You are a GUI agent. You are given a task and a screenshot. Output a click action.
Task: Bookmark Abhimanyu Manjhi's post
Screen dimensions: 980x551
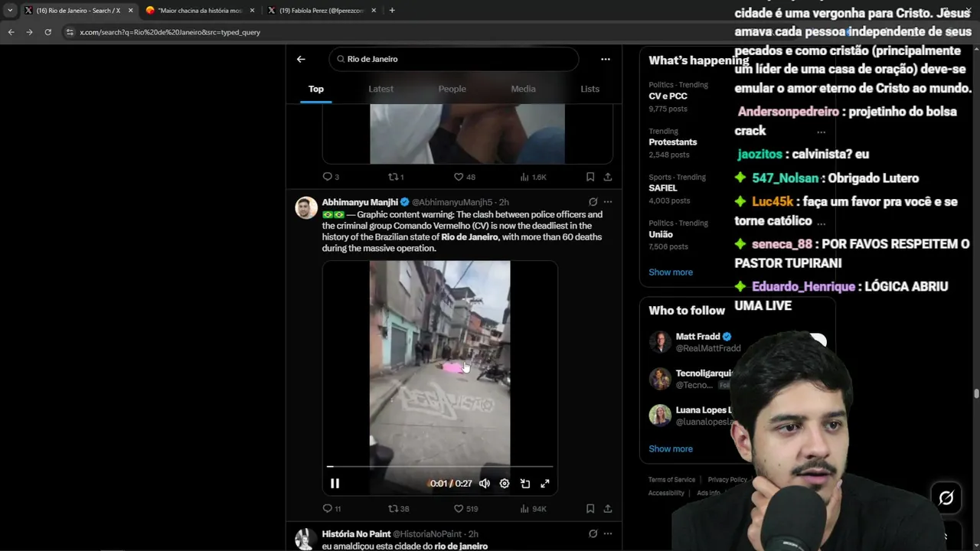[590, 508]
